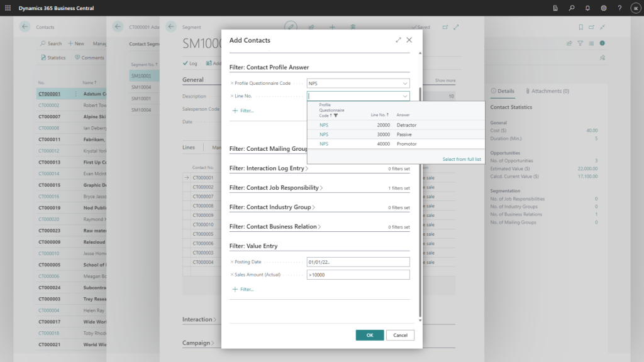This screenshot has width=644, height=362.
Task: Expand the Add Contacts dialog to full size
Action: pos(398,40)
